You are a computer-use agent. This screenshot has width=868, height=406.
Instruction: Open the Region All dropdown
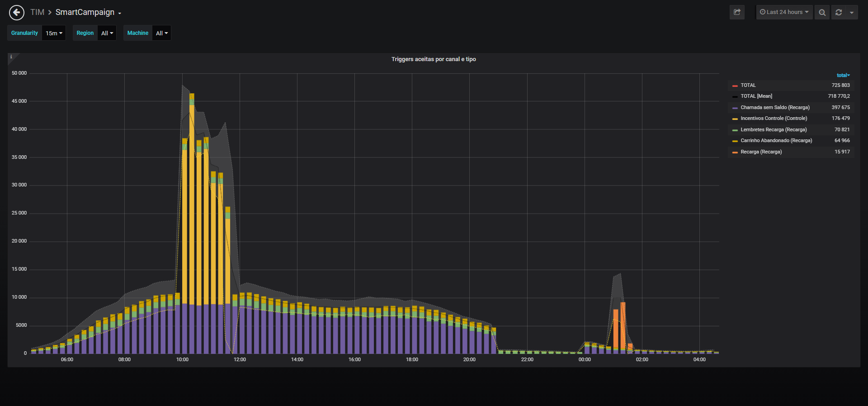click(107, 33)
